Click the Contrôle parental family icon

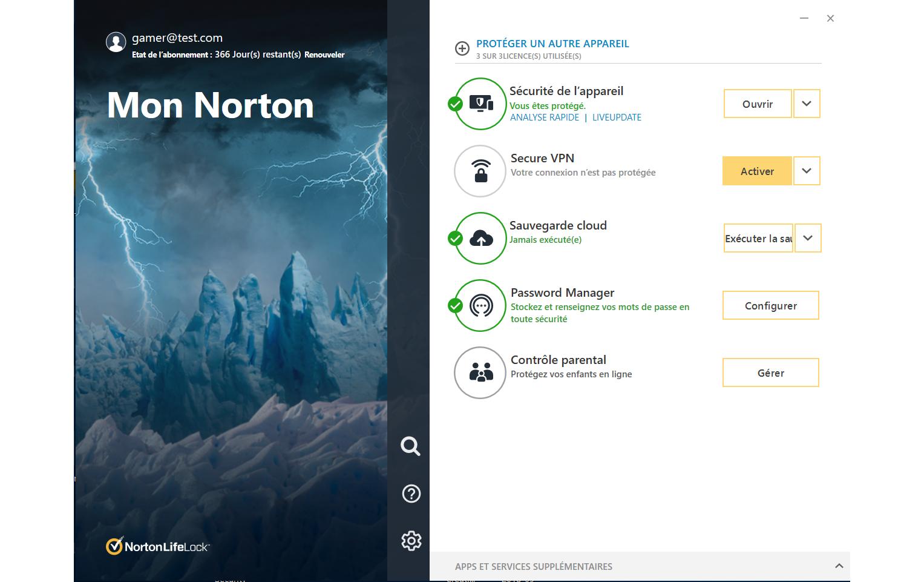click(480, 372)
